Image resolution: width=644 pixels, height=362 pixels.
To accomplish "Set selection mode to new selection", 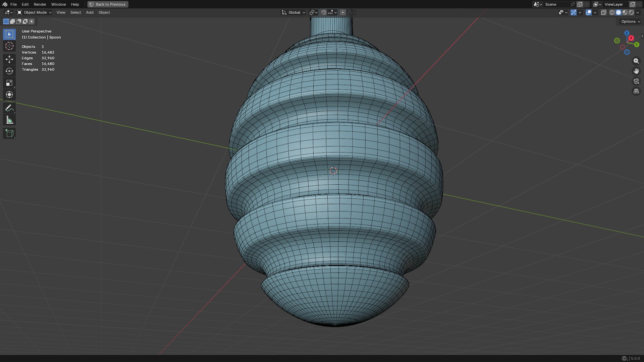I will pyautogui.click(x=6, y=21).
